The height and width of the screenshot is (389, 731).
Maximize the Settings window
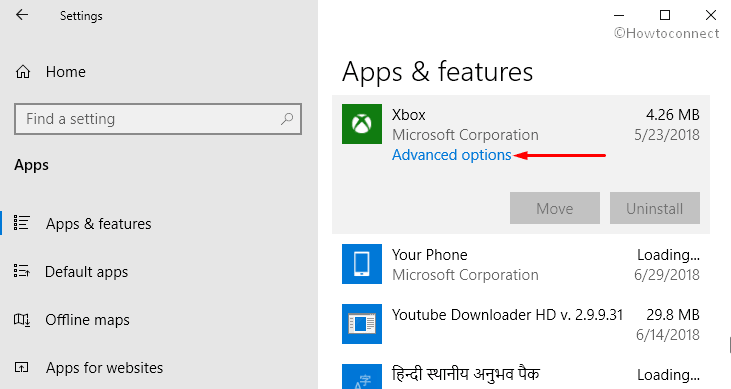(665, 15)
